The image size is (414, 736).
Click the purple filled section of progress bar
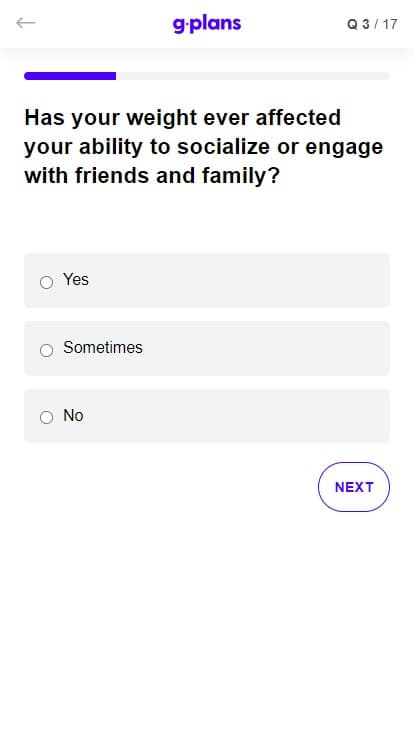(x=70, y=76)
